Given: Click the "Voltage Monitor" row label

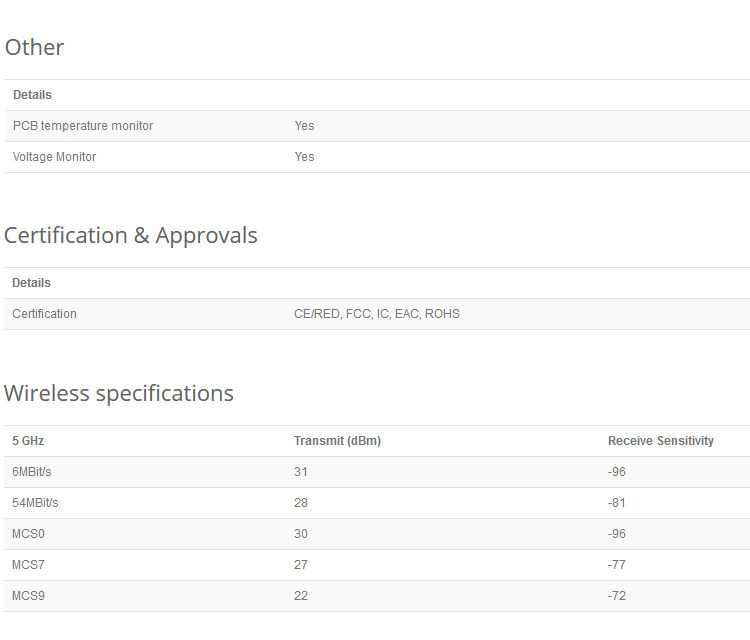Looking at the screenshot, I should tap(55, 157).
